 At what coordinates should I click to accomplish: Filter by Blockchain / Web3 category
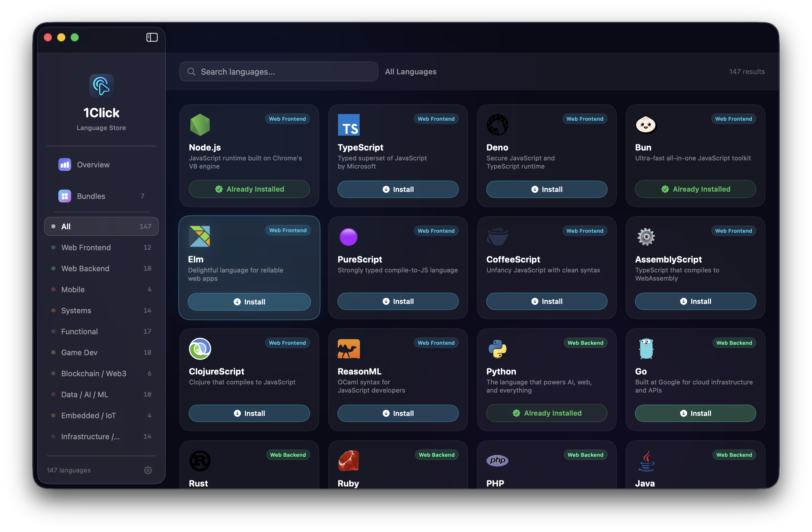pyautogui.click(x=101, y=373)
